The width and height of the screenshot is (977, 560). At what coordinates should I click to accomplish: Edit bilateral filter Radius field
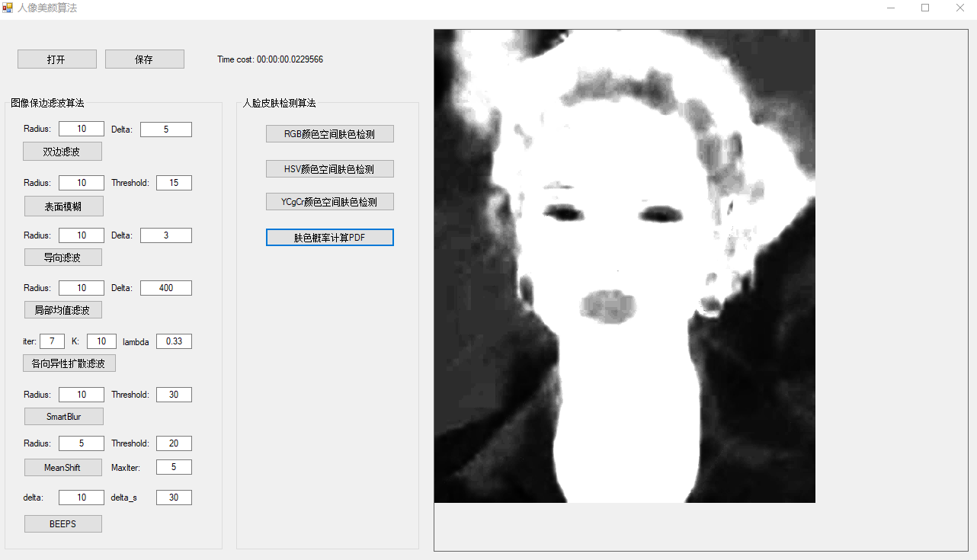point(82,130)
